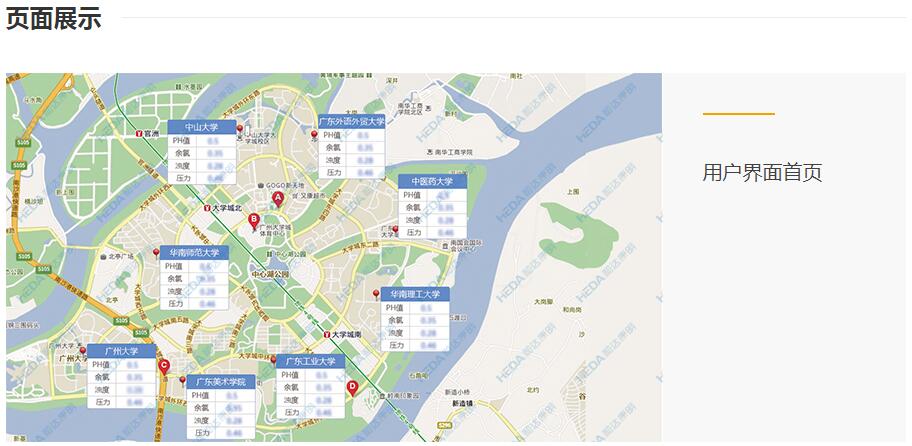Select the 广东工业大学 popup title
Screen dimensions: 912x446
pyautogui.click(x=310, y=361)
